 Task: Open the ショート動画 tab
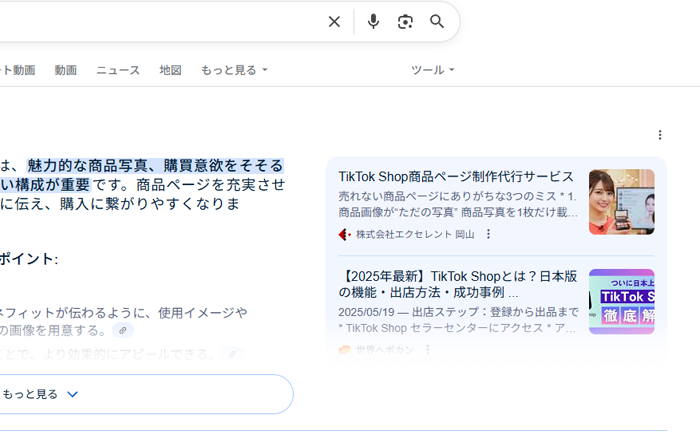tap(18, 70)
